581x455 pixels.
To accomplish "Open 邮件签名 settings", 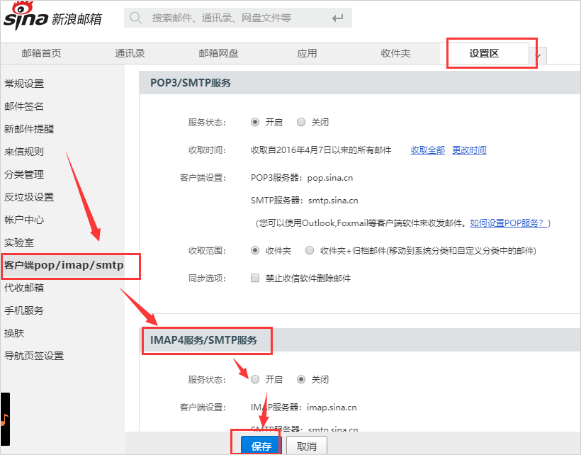I will 24,106.
